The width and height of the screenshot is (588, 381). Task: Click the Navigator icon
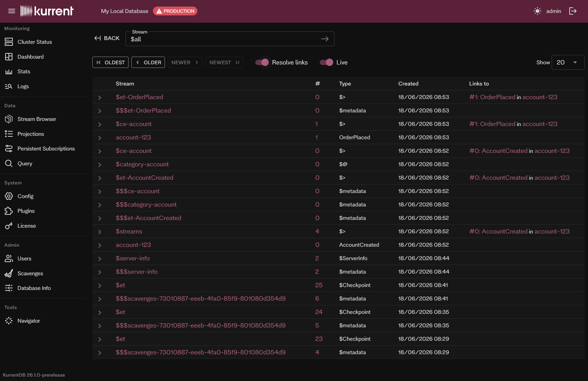(x=9, y=321)
